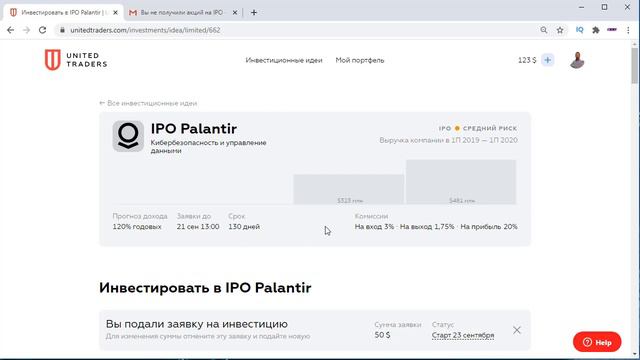Viewport: 640px width, 360px height.
Task: Click the $323 млн revenue bar
Action: click(x=349, y=189)
